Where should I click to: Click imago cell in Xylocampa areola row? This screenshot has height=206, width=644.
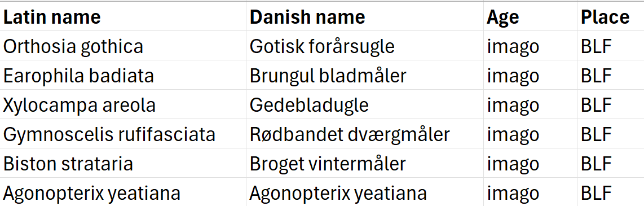(x=530, y=105)
